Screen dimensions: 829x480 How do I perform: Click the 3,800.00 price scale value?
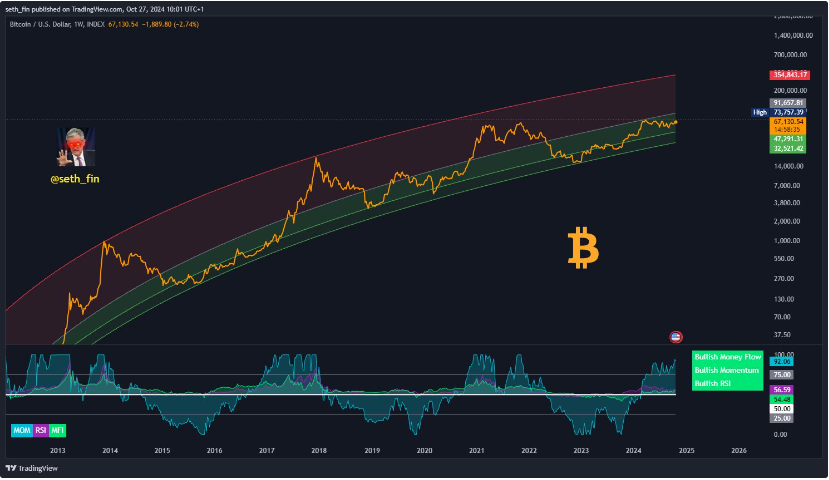click(788, 202)
